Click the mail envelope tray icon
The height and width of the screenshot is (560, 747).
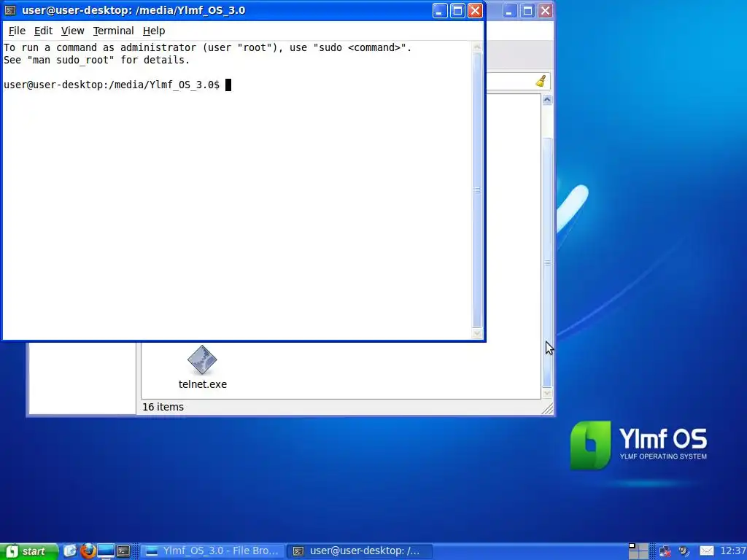click(707, 551)
